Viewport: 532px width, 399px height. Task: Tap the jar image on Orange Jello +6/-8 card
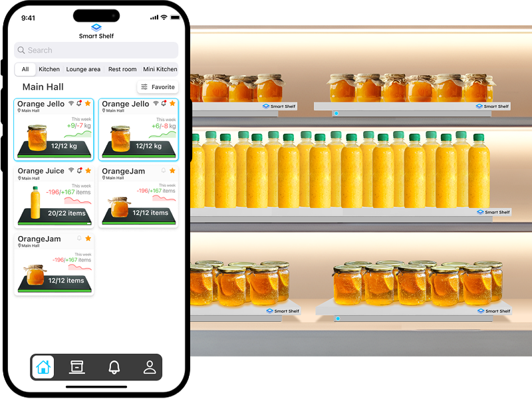pyautogui.click(x=120, y=138)
